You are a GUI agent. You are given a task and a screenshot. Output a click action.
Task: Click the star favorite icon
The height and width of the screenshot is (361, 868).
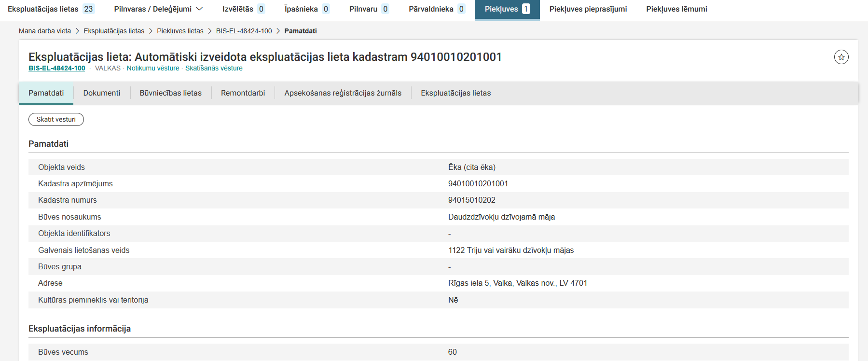pos(841,57)
